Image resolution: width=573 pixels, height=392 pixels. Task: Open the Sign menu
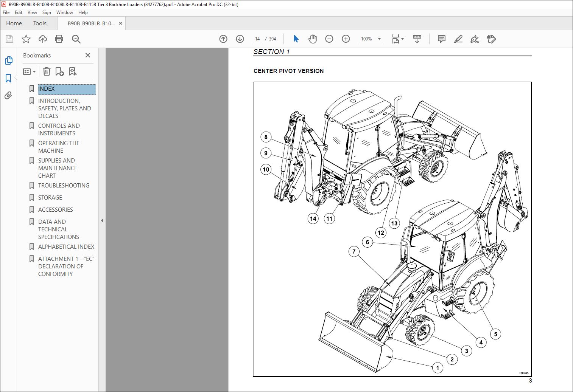[47, 12]
